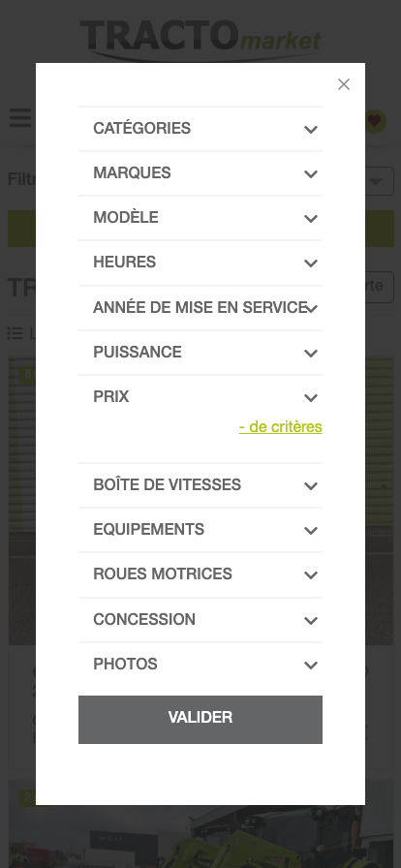Click the chevron next to Puissance

point(311,354)
